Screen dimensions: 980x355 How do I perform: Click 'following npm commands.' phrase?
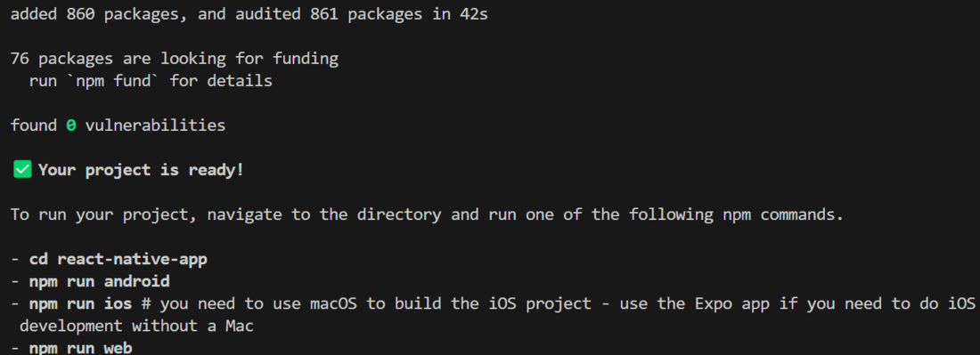(736, 215)
